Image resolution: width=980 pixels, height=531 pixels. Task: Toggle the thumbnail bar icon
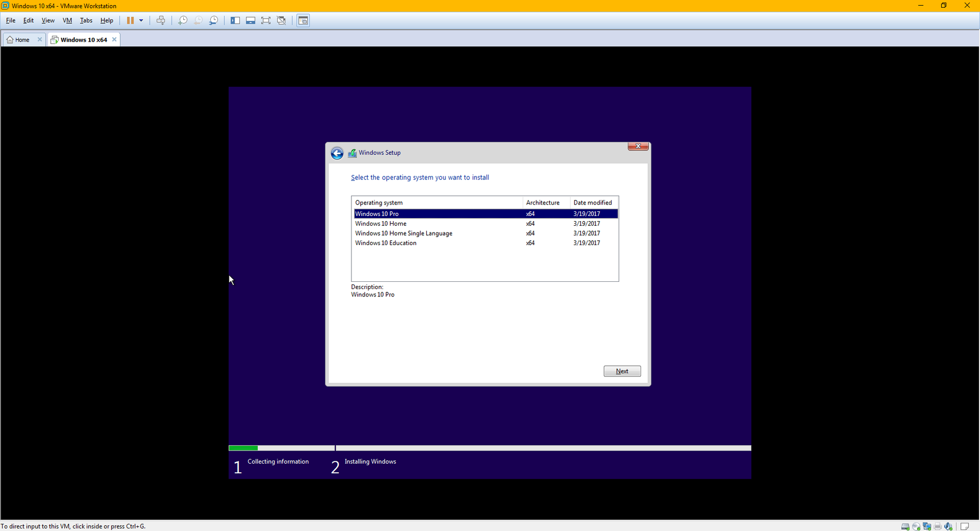pyautogui.click(x=251, y=21)
